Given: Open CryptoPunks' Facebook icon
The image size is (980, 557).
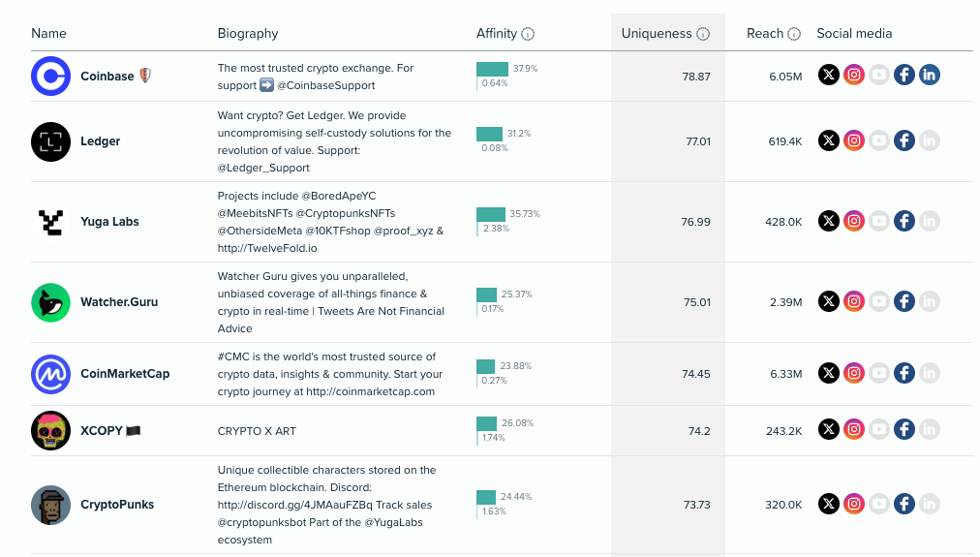Looking at the screenshot, I should point(904,503).
